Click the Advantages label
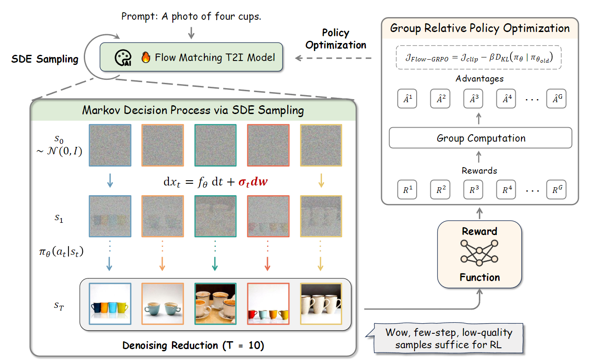 (480, 79)
